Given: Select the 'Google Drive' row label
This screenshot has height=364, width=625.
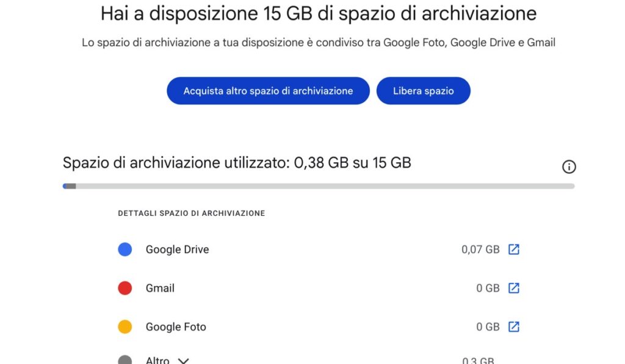Looking at the screenshot, I should click(176, 249).
